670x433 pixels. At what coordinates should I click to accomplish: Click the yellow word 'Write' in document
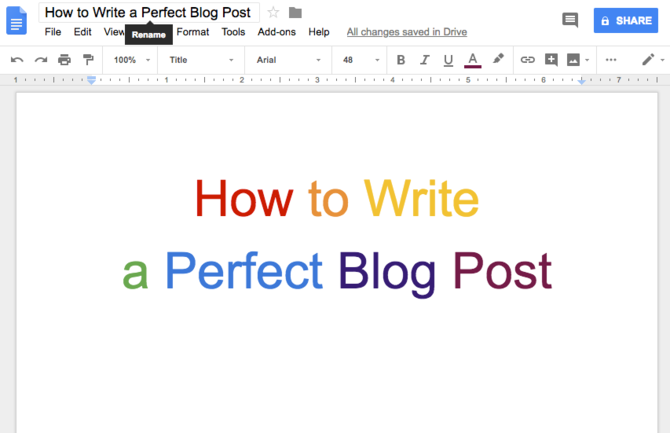pos(421,199)
